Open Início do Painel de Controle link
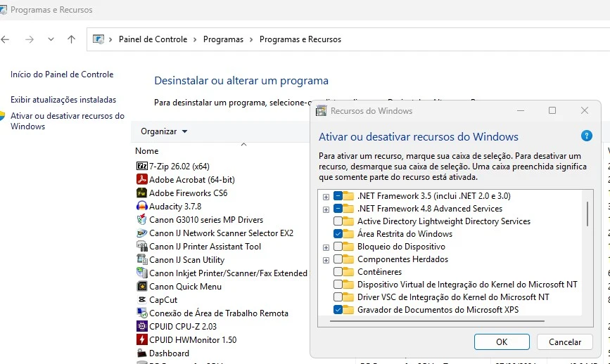This screenshot has height=364, width=610. tap(62, 74)
